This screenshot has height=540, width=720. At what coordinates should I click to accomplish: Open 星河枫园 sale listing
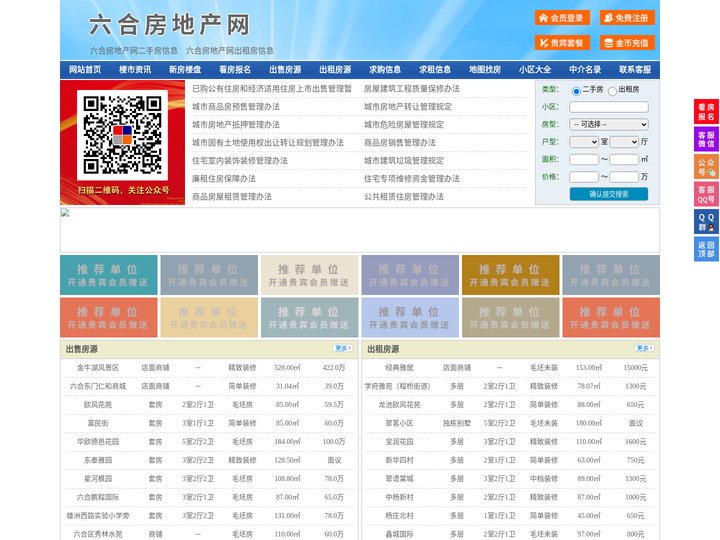(x=98, y=478)
